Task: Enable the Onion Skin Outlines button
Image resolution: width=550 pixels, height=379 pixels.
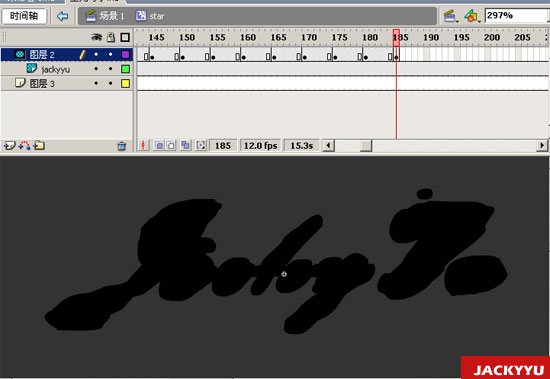Action: pyautogui.click(x=171, y=145)
